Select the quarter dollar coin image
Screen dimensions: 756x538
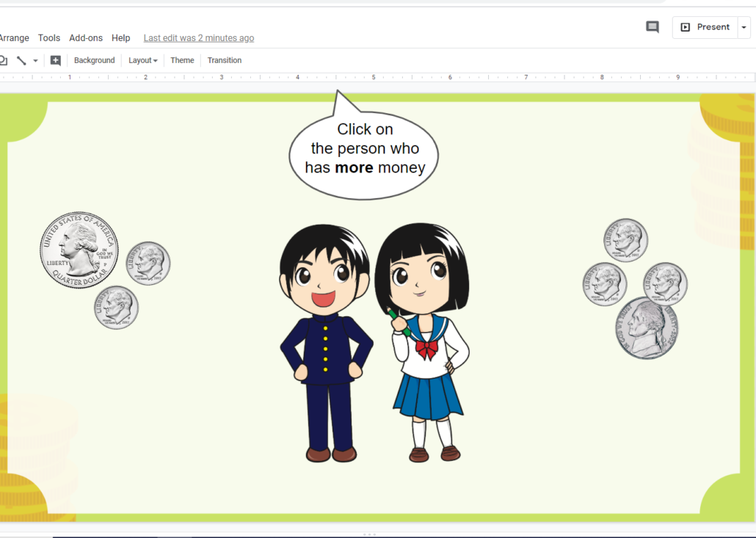pyautogui.click(x=79, y=251)
